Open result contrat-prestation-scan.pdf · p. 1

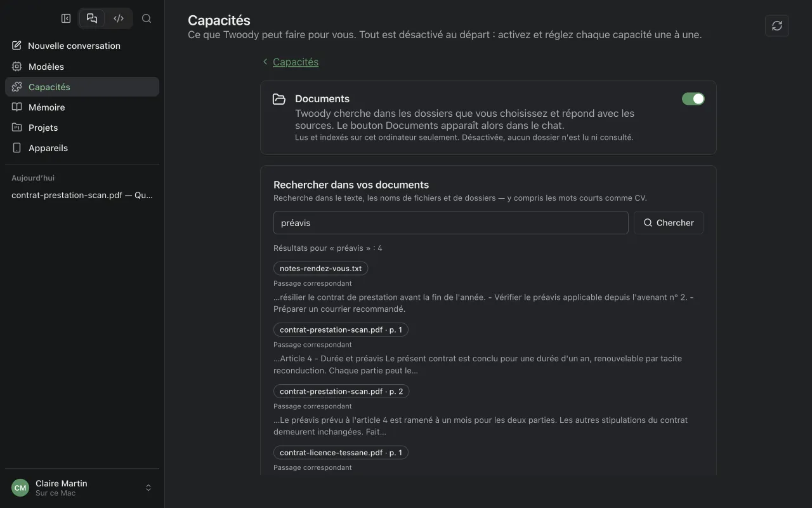(x=341, y=330)
